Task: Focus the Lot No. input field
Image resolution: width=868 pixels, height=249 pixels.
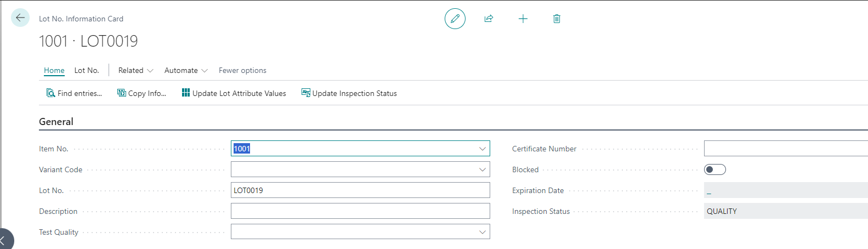Action: point(360,190)
